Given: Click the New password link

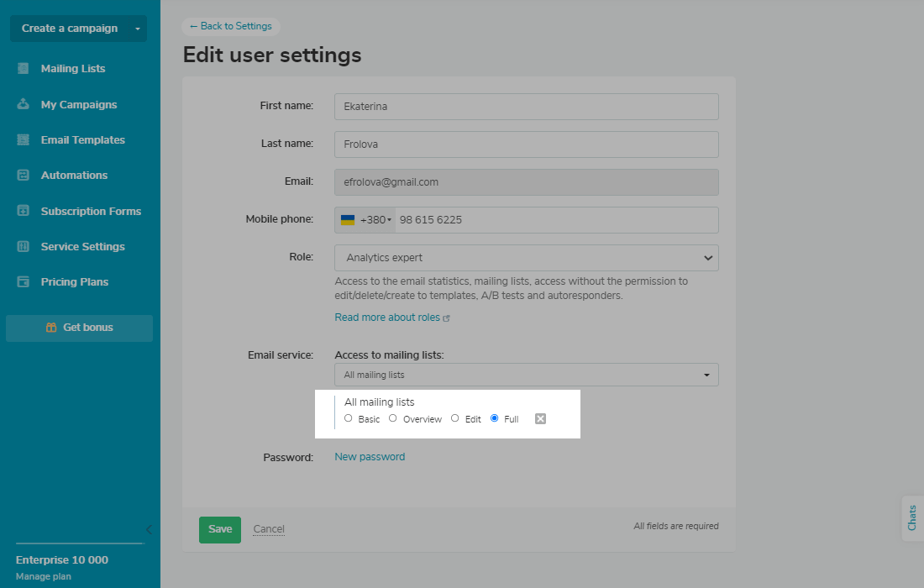Looking at the screenshot, I should (370, 457).
